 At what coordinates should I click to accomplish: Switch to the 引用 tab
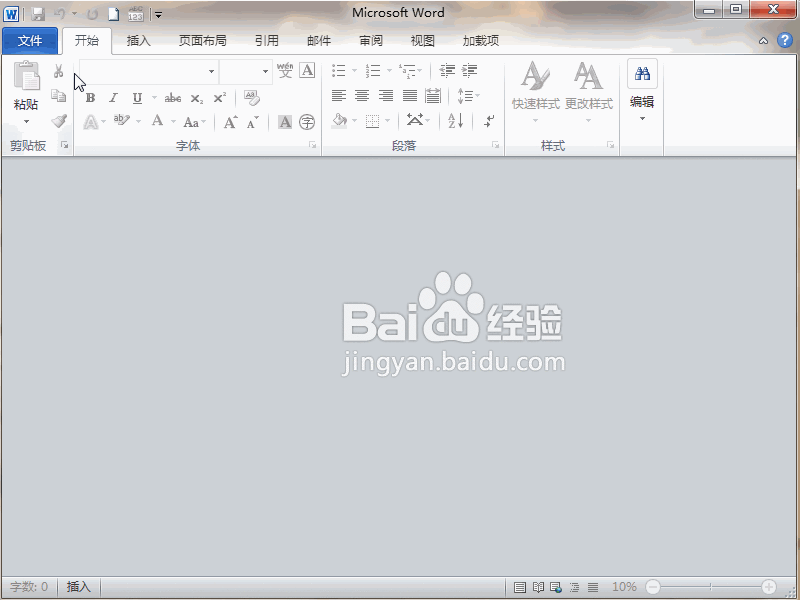click(x=267, y=41)
